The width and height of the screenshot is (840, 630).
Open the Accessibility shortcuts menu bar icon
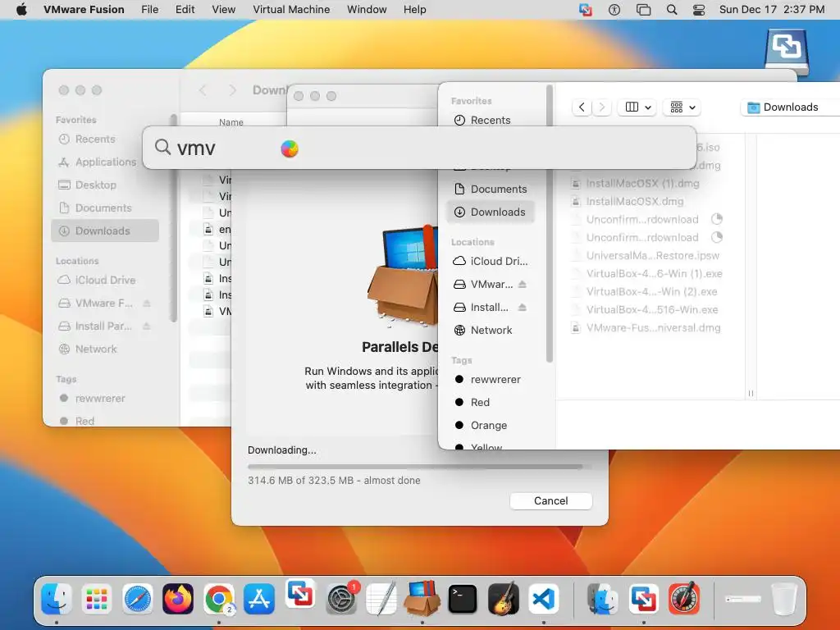[614, 10]
